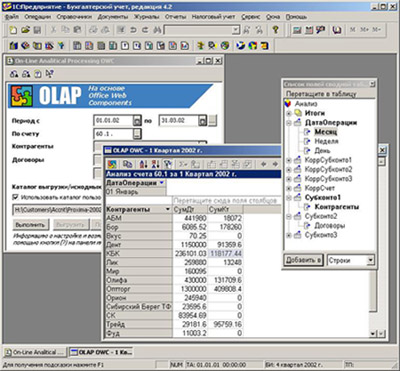Click the Cut scissors icon
The height and width of the screenshot is (371, 400).
click(53, 30)
